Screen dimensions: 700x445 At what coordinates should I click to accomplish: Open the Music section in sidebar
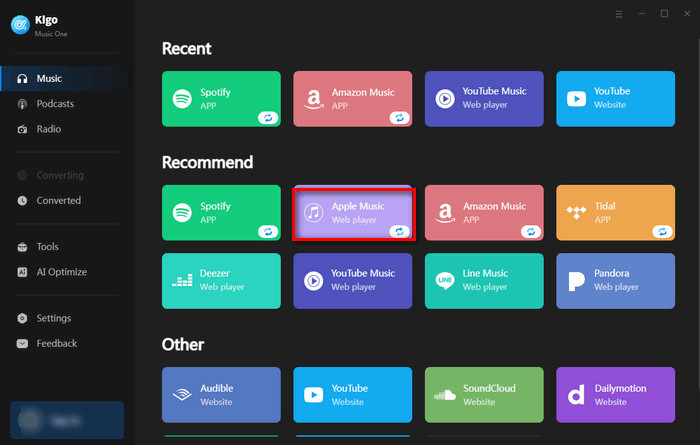click(x=67, y=79)
